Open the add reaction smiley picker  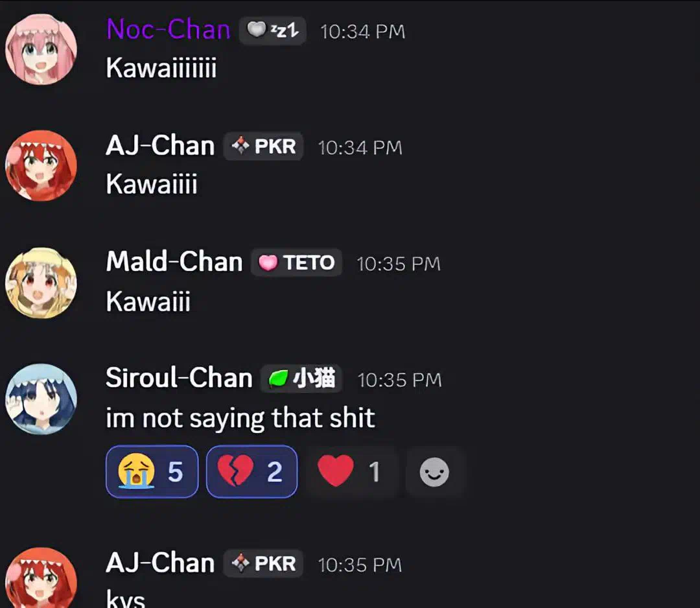pos(434,471)
